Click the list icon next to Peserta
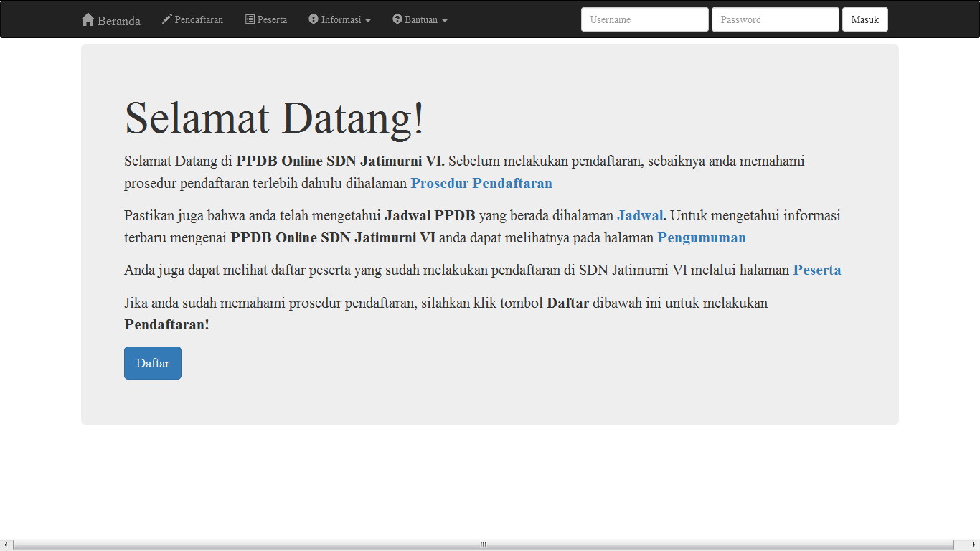The width and height of the screenshot is (980, 551). (250, 19)
